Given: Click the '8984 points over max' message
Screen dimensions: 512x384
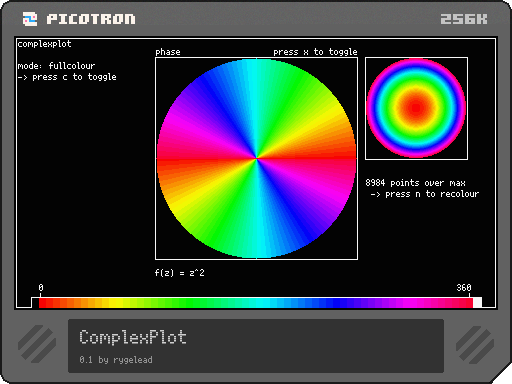Looking at the screenshot, I should (x=415, y=183).
